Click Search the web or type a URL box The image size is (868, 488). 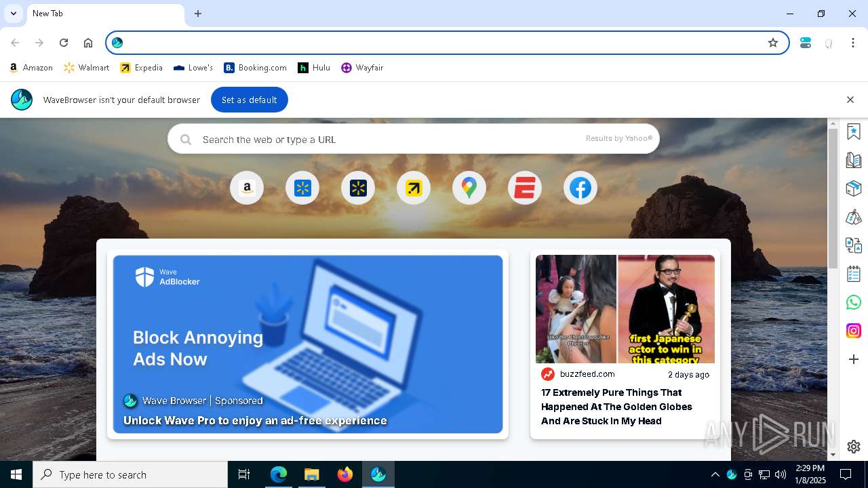[414, 139]
